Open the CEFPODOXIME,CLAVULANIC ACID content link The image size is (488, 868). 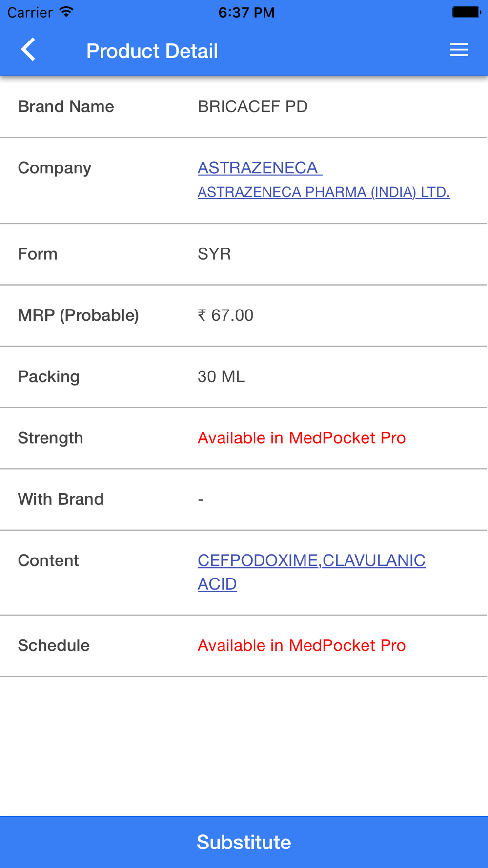pyautogui.click(x=311, y=572)
